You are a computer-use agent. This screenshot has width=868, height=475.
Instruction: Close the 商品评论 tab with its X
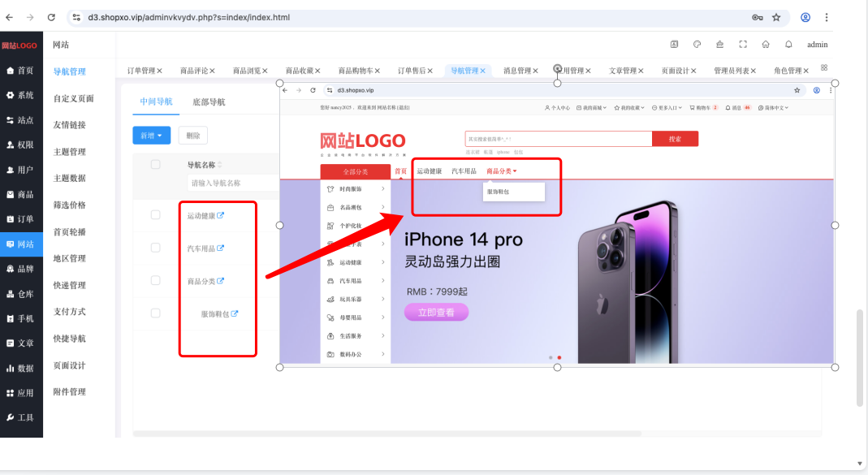pyautogui.click(x=212, y=71)
